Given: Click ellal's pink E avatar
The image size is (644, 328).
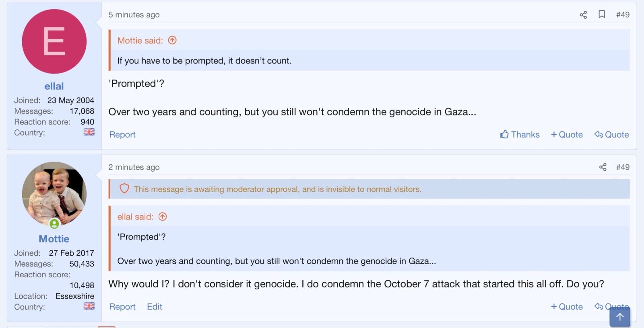Looking at the screenshot, I should (54, 41).
